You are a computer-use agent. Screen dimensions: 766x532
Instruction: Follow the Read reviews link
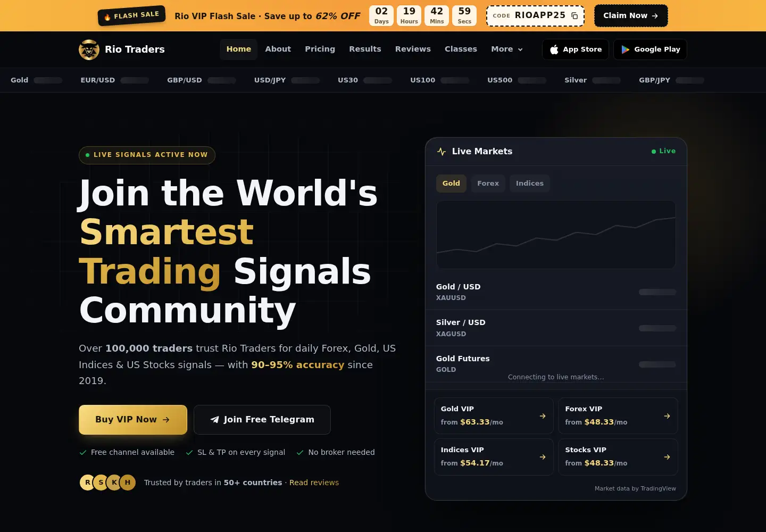[x=314, y=483]
